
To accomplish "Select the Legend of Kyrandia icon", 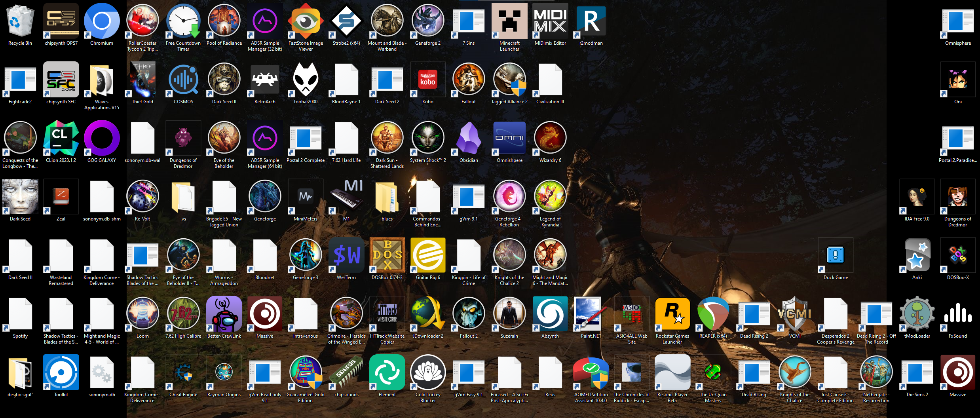I will point(550,197).
